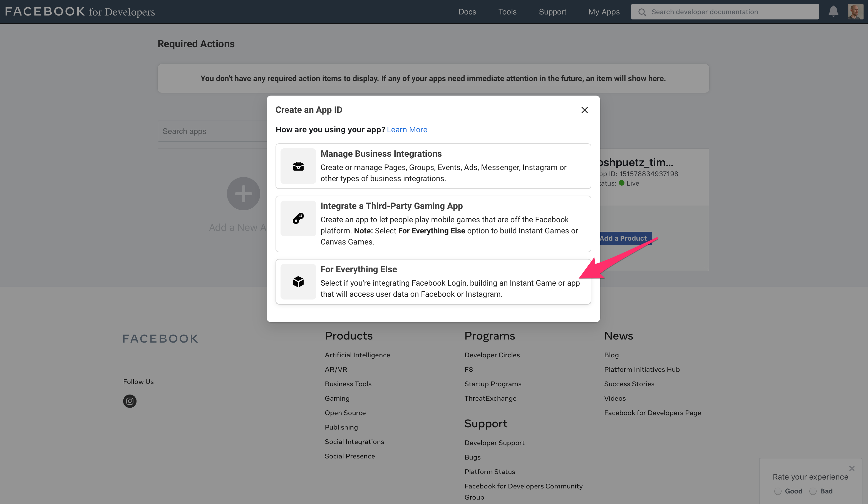
Task: Dismiss the Rate your experience popup
Action: 852,468
